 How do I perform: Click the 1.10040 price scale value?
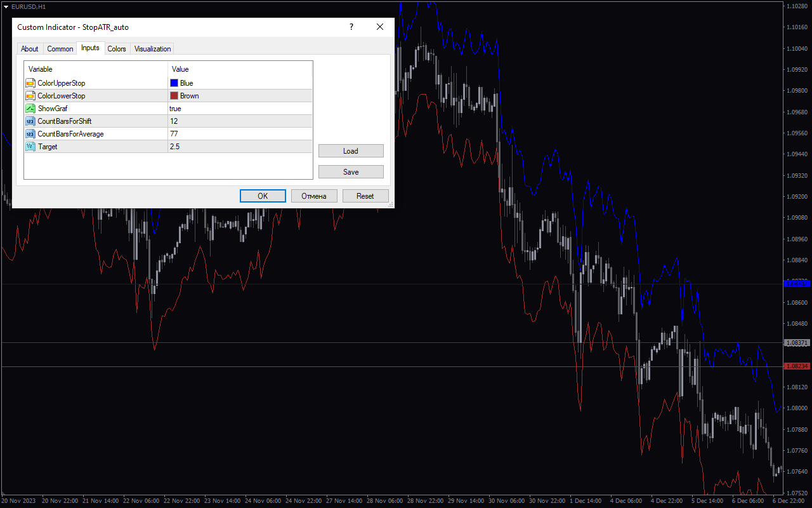[x=797, y=48]
